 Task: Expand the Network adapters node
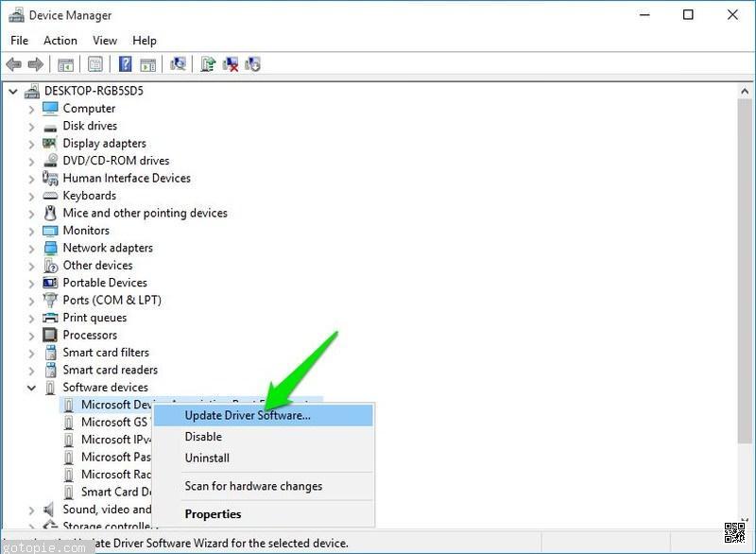point(31,249)
